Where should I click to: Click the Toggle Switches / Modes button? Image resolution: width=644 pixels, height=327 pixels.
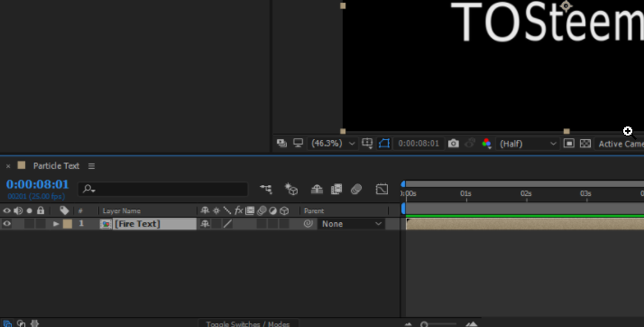point(248,323)
